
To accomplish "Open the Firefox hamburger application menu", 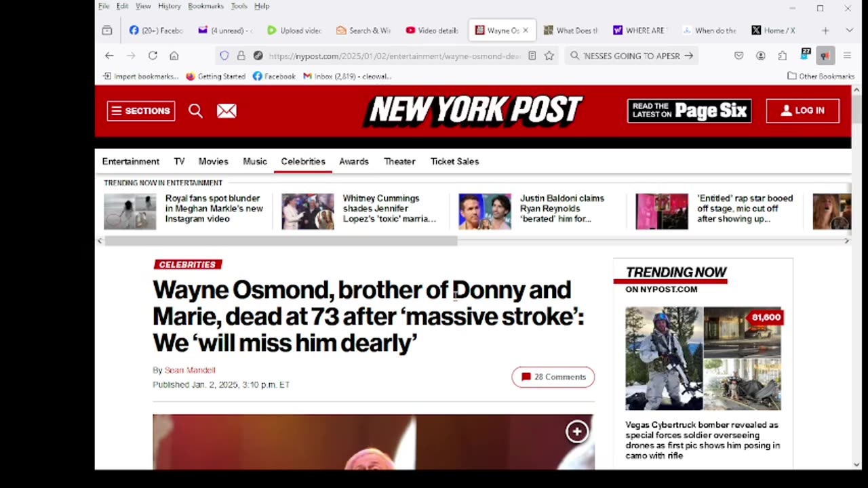I will point(847,56).
